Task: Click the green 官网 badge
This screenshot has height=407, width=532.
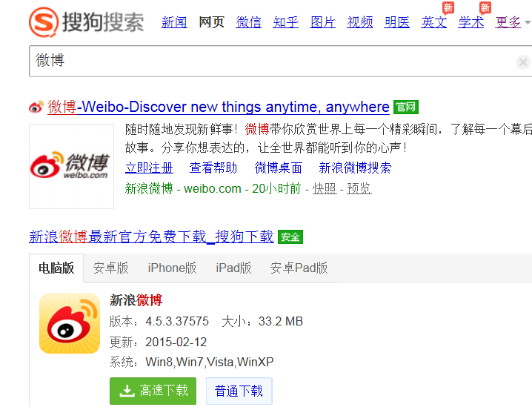Action: pyautogui.click(x=406, y=107)
